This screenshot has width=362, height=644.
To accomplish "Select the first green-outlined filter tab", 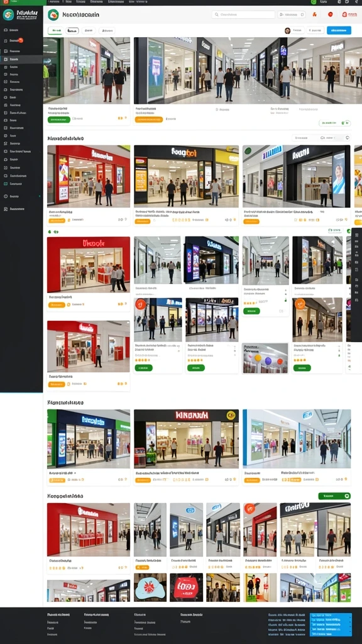I will click(x=55, y=30).
